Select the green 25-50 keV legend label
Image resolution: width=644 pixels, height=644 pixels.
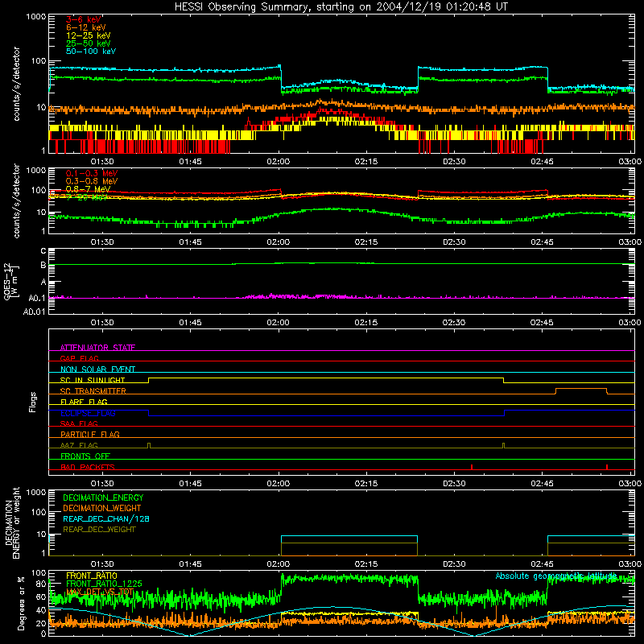pos(89,43)
